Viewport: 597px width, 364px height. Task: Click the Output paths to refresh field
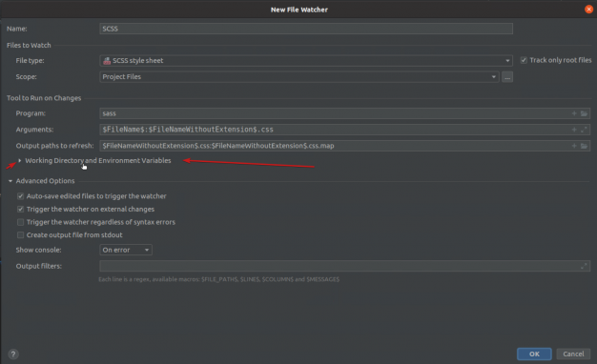[335, 146]
